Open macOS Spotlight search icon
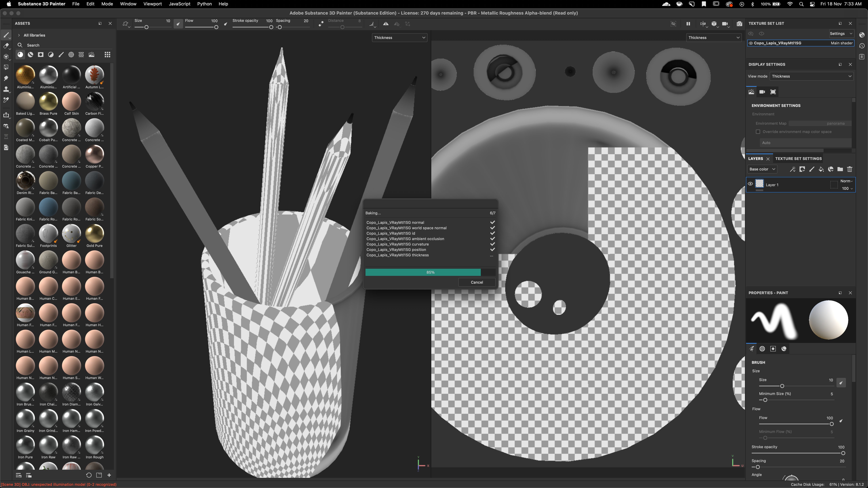868x488 pixels. 801,4
